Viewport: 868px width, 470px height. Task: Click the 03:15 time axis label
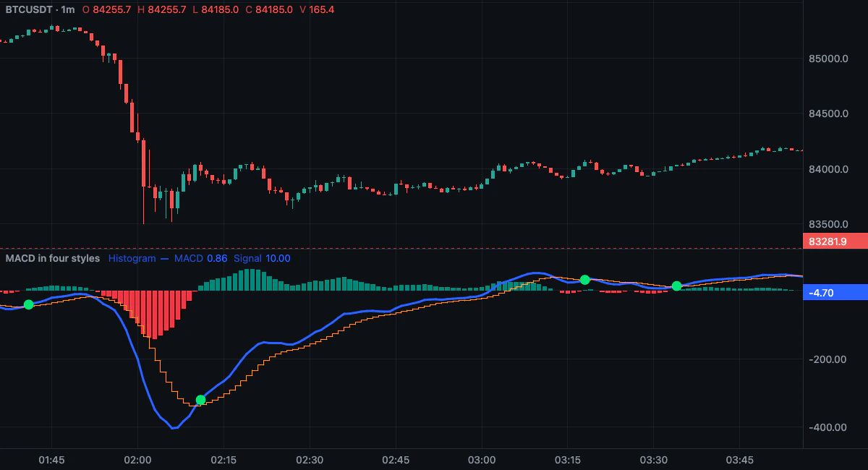(568, 460)
